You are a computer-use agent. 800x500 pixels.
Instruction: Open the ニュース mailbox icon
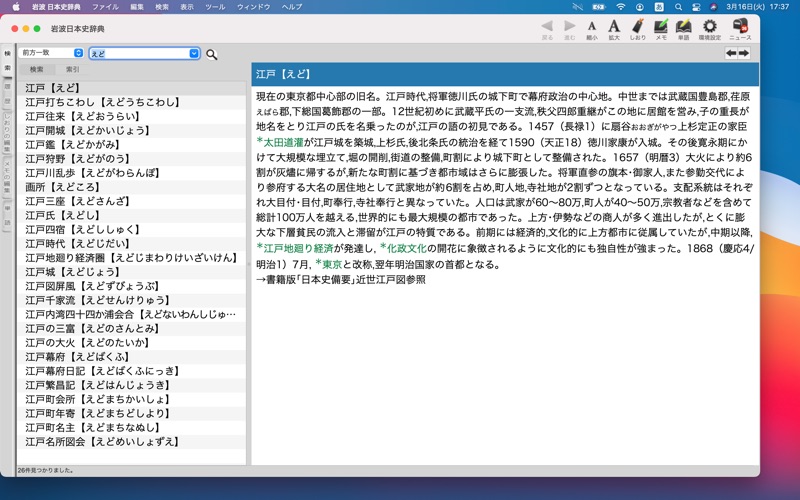[740, 27]
